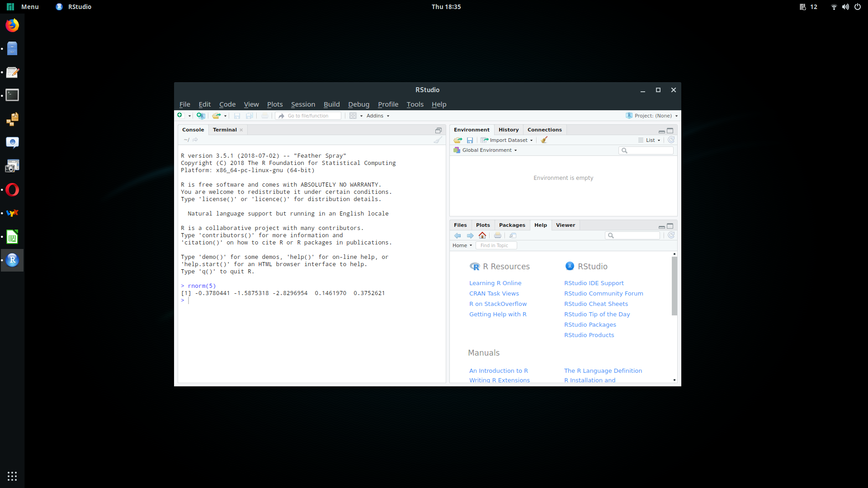This screenshot has height=488, width=868.
Task: Go forward in the Help pane
Action: pos(470,235)
